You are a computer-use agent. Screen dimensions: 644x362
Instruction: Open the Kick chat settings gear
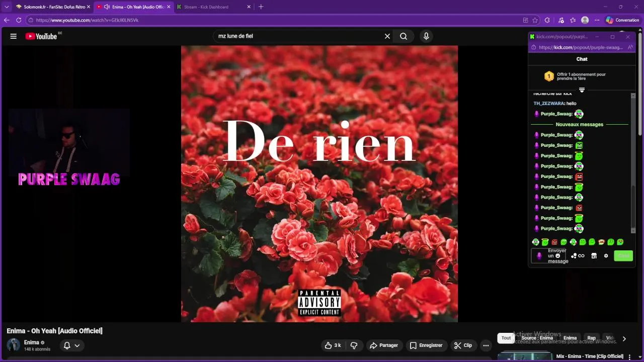point(606,256)
